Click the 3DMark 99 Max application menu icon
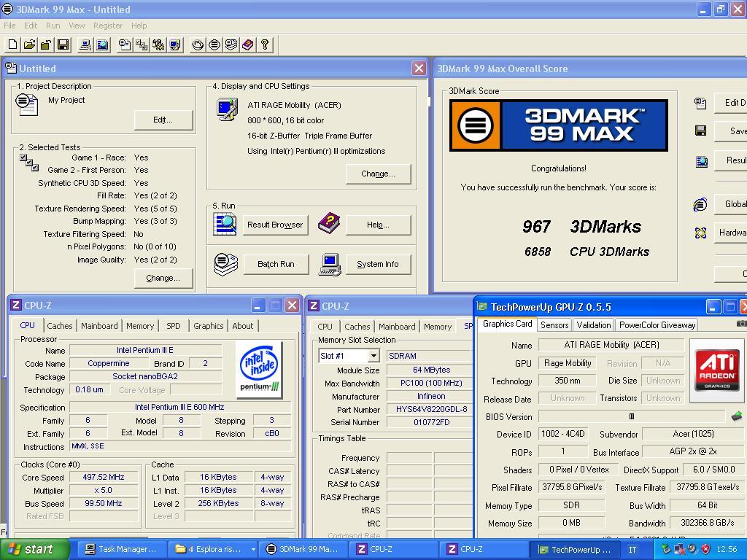The height and width of the screenshot is (560, 747). coord(7,9)
